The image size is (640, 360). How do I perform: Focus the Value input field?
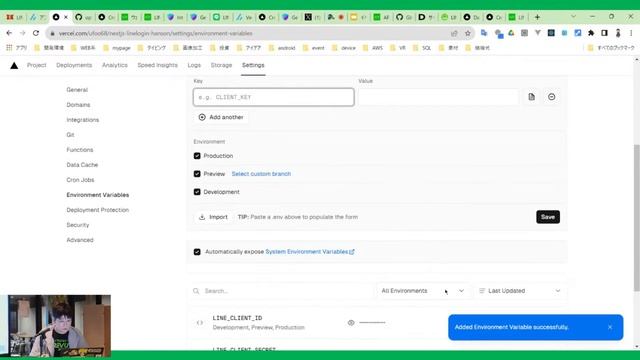tap(439, 97)
